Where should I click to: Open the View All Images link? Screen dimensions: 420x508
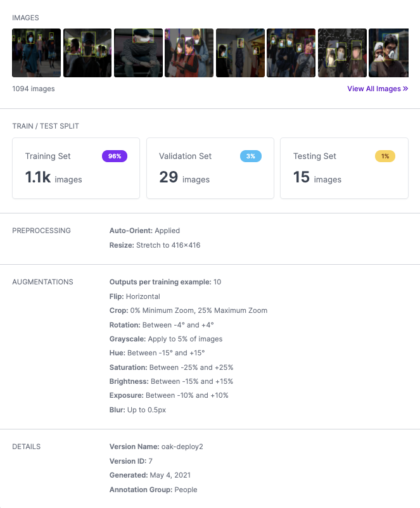point(378,89)
